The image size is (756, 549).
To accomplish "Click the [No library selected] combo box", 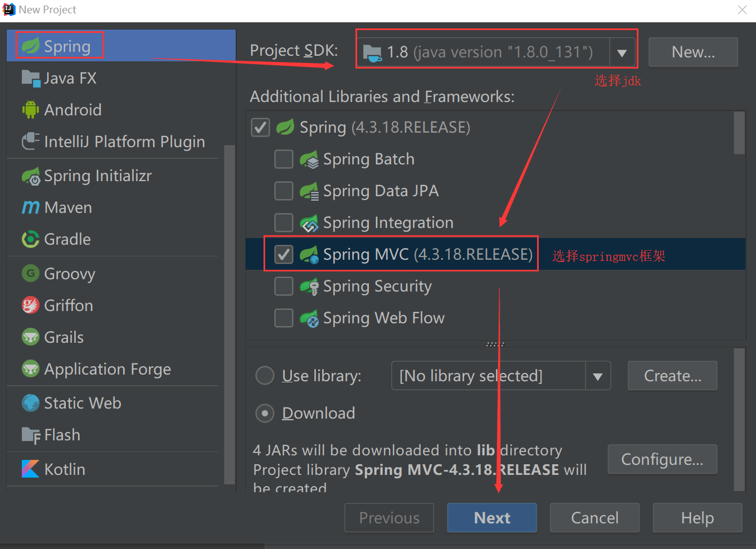I will tap(501, 376).
